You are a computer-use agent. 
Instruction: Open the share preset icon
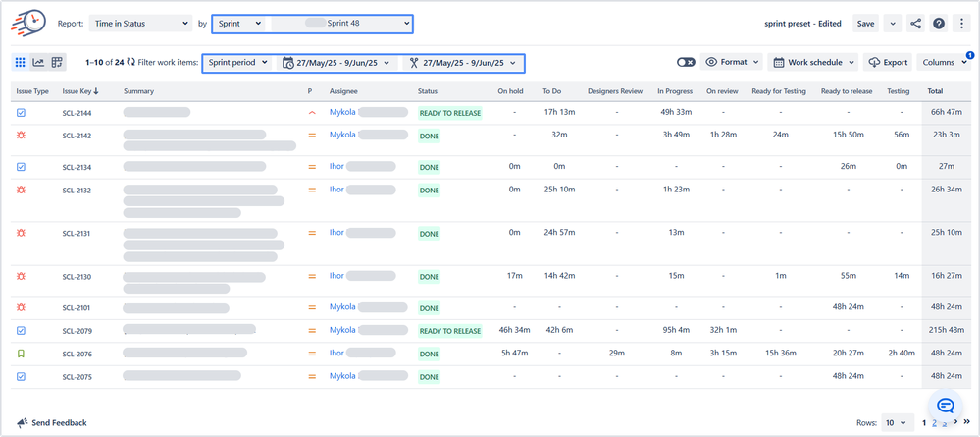(x=915, y=24)
